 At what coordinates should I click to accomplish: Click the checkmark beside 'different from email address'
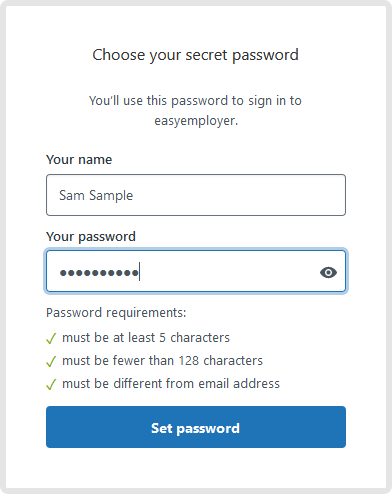point(51,384)
